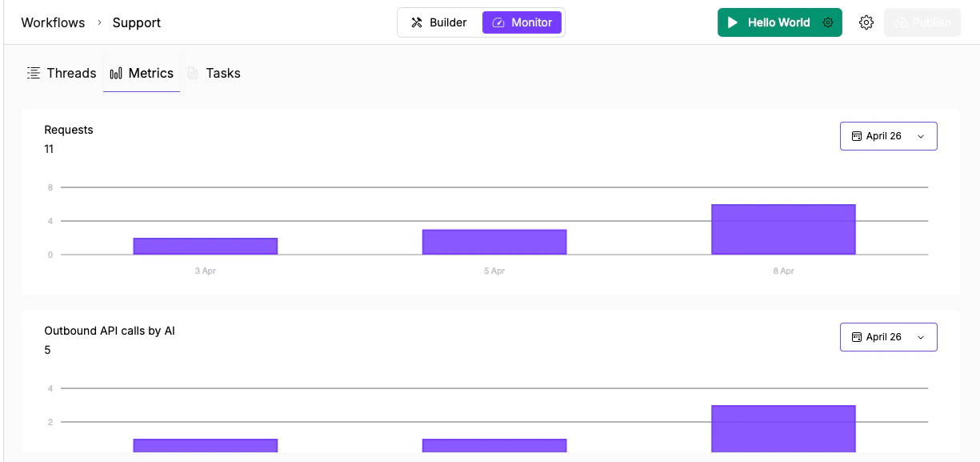Click the standalone settings gear icon

point(866,22)
